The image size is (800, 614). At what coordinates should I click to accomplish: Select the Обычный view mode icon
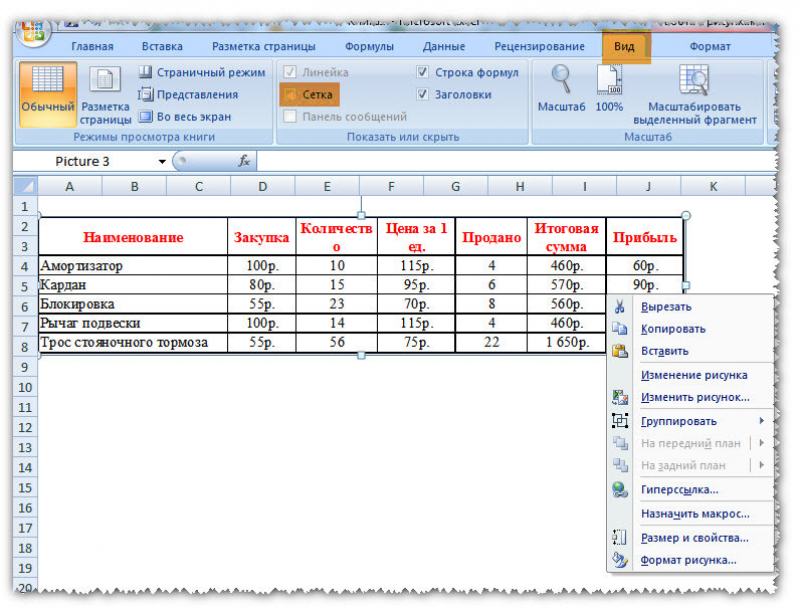coord(47,80)
